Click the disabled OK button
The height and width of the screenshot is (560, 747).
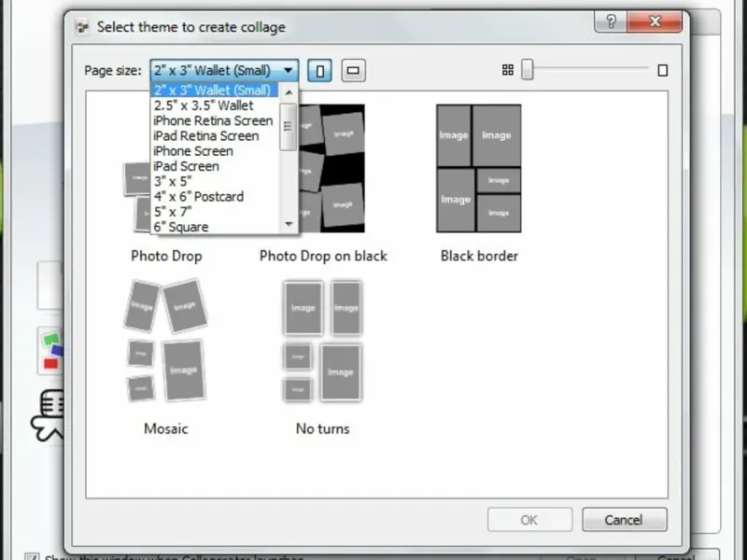point(529,520)
